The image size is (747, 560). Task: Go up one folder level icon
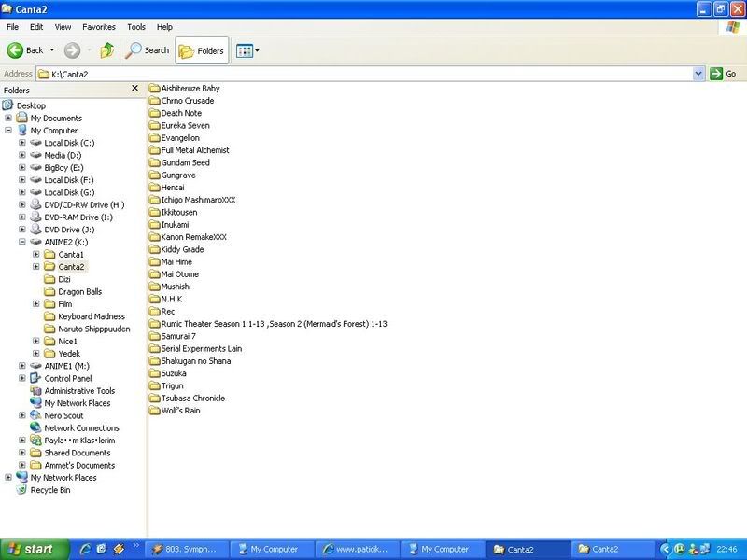click(x=106, y=50)
